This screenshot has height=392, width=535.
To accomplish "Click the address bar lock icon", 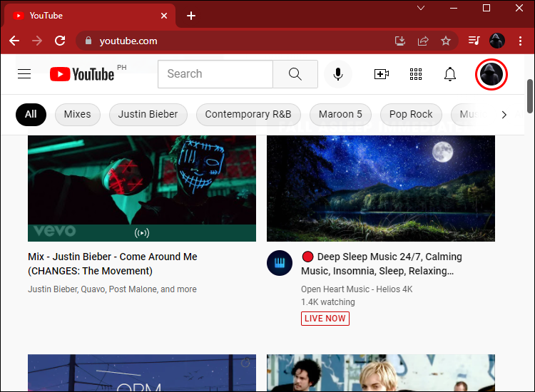I will coord(88,41).
